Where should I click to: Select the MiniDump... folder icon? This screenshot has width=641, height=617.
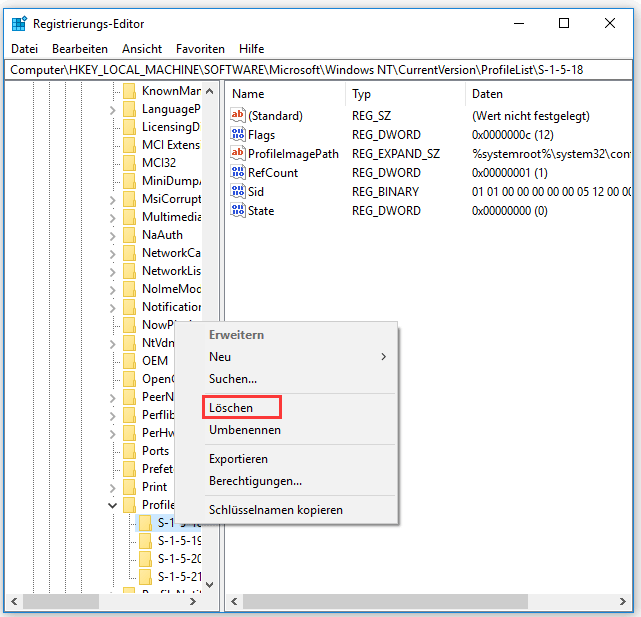129,181
